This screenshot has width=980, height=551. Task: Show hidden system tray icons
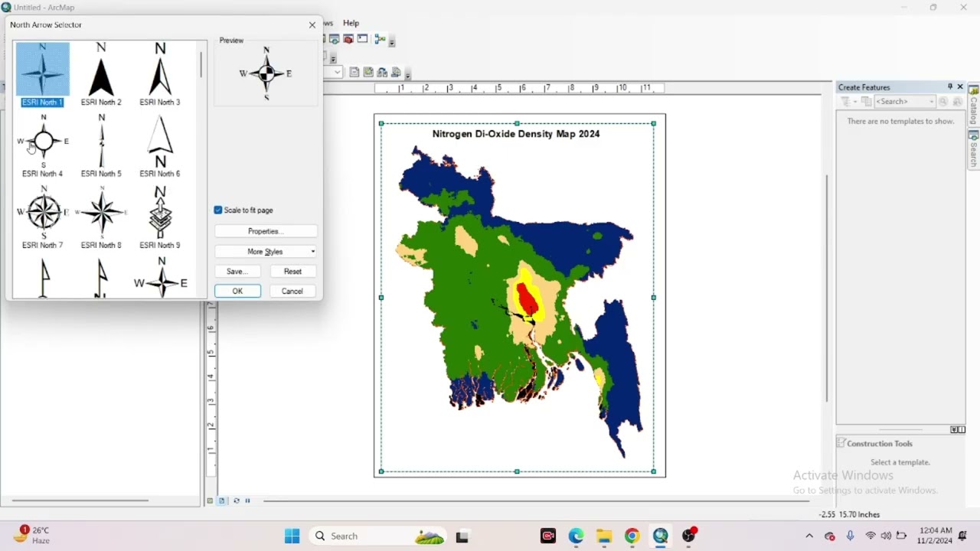tap(809, 536)
